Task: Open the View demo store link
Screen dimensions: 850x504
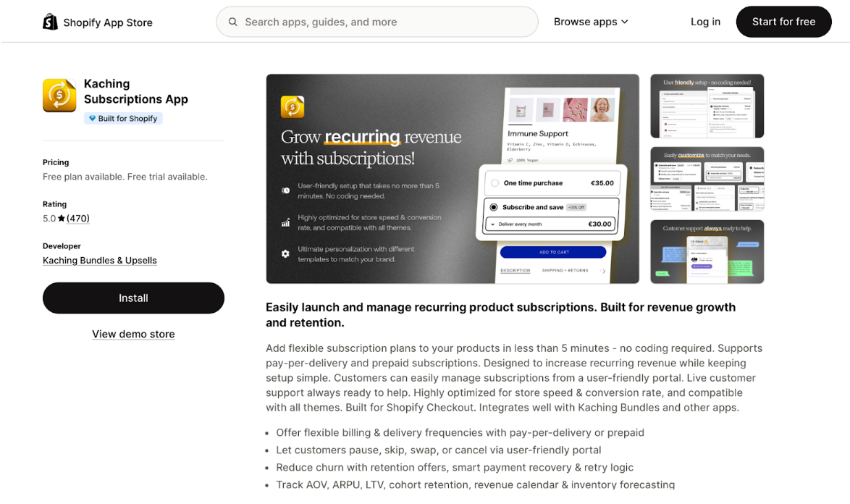Action: click(133, 334)
